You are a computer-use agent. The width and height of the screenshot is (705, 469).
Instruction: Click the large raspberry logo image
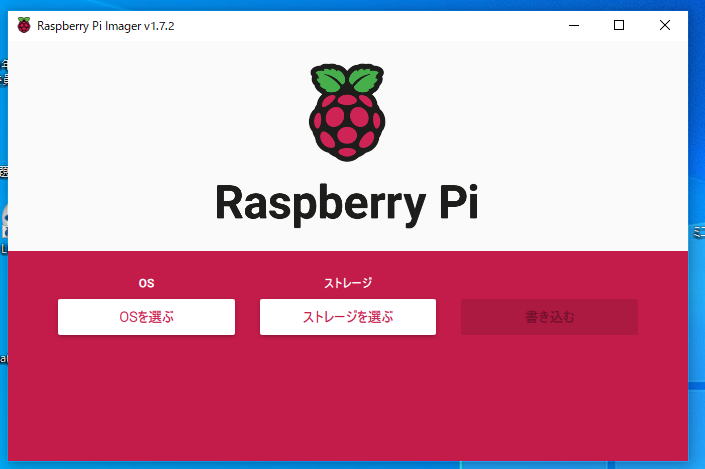pos(347,112)
